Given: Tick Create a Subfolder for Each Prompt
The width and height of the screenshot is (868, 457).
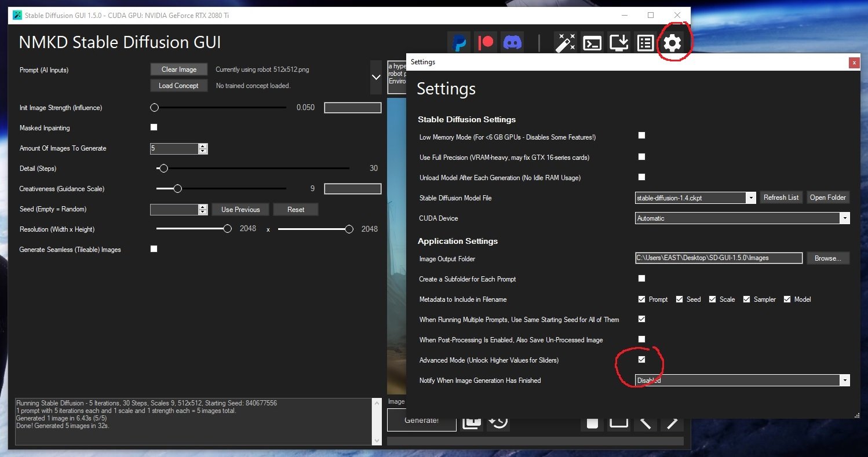Looking at the screenshot, I should [641, 278].
